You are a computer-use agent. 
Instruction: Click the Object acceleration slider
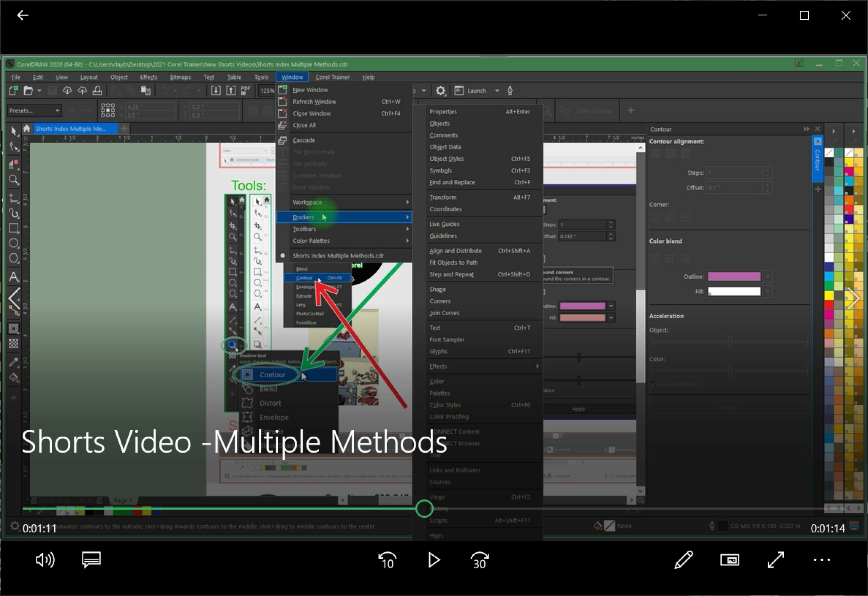click(x=729, y=342)
